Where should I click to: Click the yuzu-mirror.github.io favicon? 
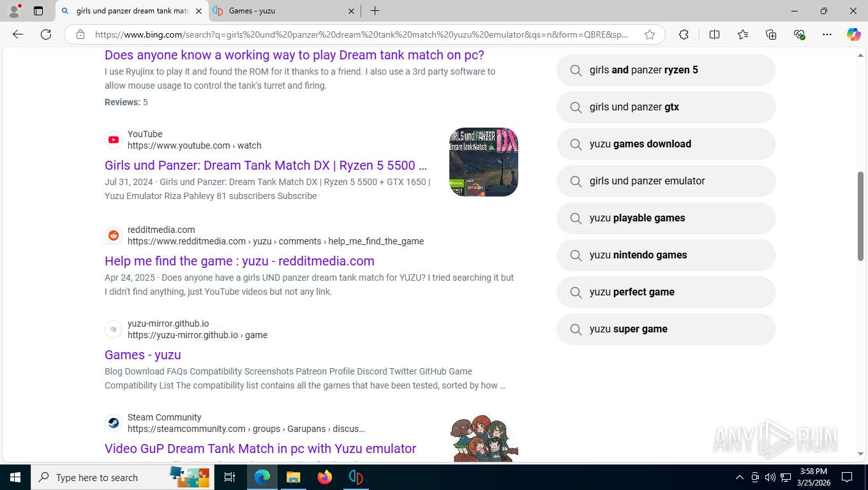tap(114, 329)
